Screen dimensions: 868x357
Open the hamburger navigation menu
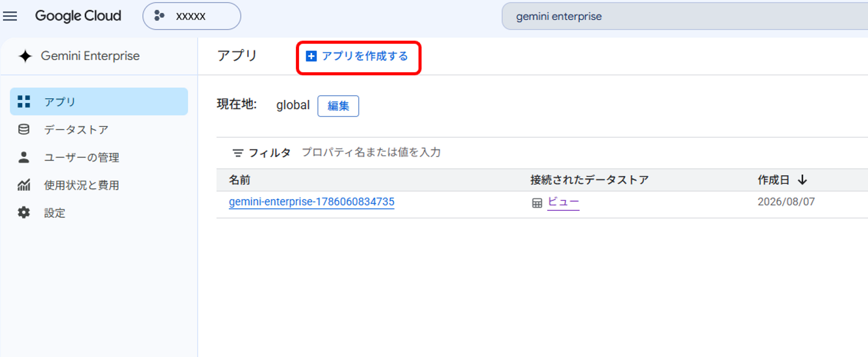point(10,16)
